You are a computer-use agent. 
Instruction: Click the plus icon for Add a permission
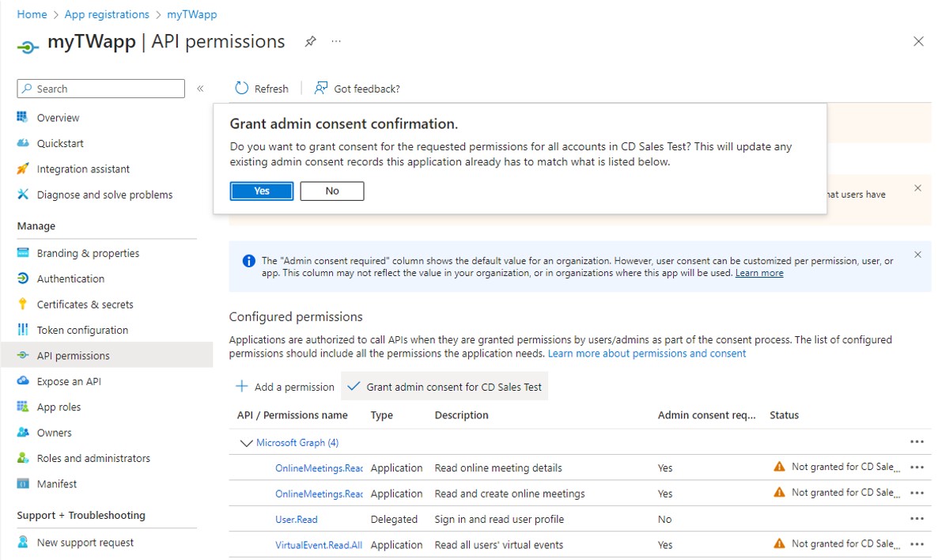pos(242,387)
